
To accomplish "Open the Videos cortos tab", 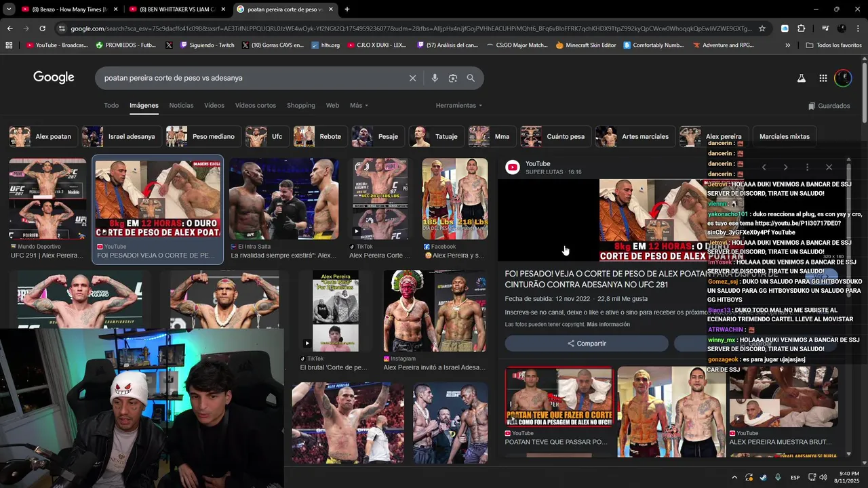I will [256, 106].
